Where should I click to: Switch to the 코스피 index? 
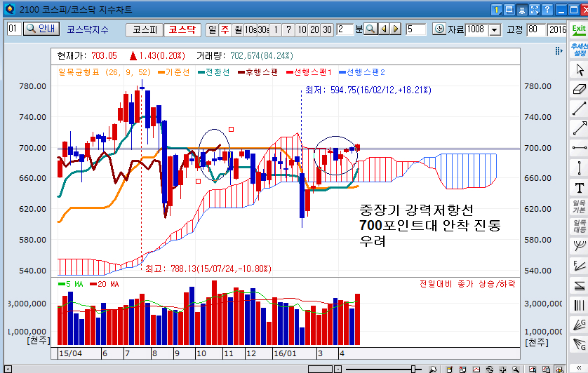click(145, 29)
